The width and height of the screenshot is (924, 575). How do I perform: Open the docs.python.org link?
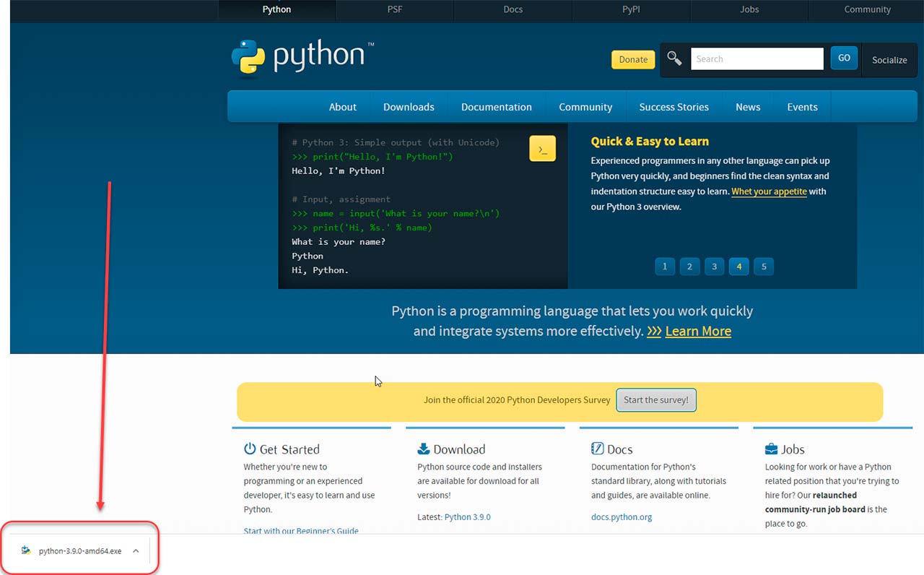click(622, 517)
